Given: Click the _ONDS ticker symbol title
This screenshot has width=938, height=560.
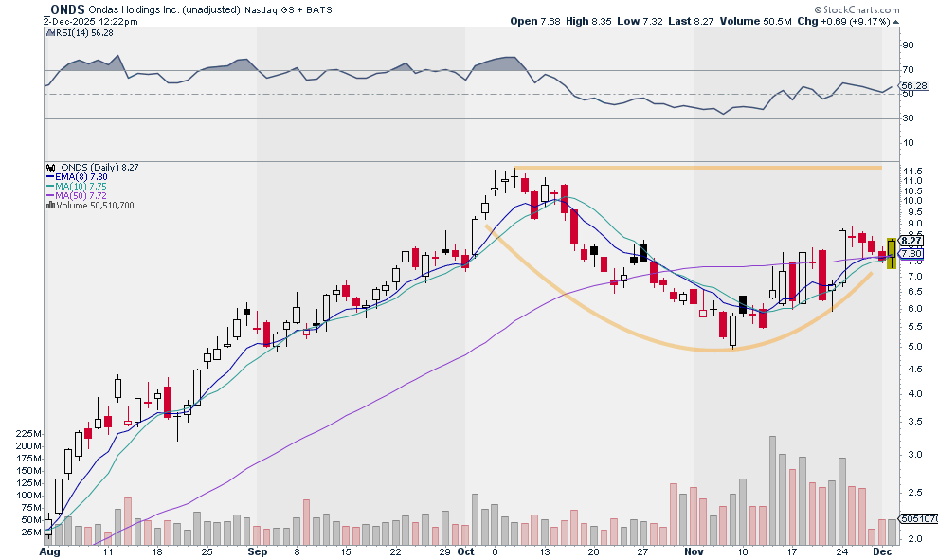Looking at the screenshot, I should click(64, 9).
